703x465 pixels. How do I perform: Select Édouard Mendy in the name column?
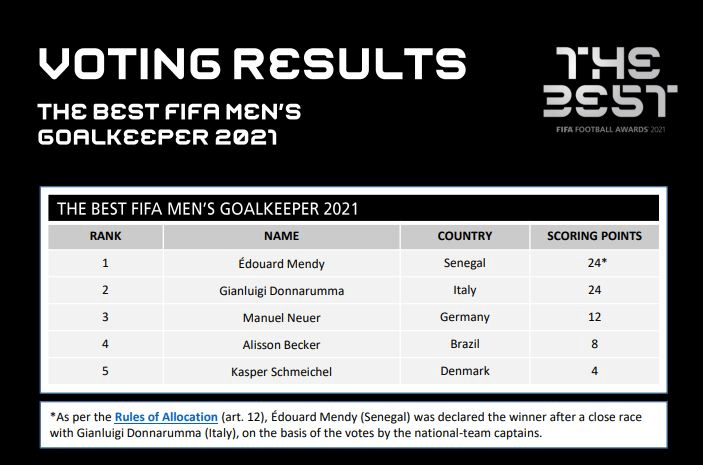pos(281,264)
